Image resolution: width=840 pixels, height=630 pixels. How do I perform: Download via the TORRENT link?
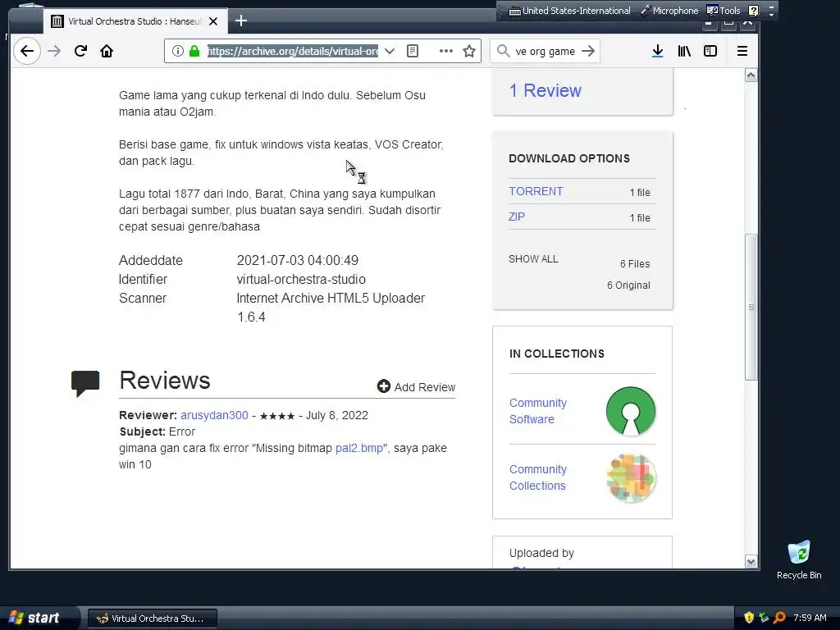[x=536, y=191]
